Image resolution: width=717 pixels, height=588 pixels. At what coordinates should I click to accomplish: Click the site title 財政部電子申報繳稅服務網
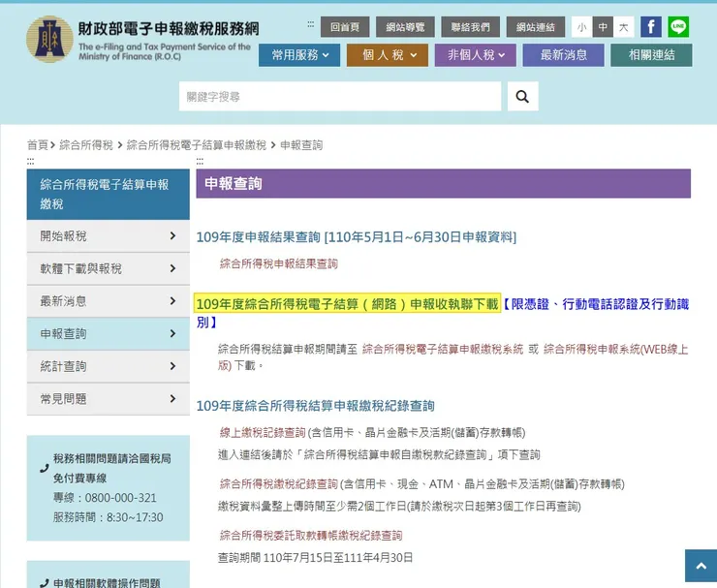(169, 29)
